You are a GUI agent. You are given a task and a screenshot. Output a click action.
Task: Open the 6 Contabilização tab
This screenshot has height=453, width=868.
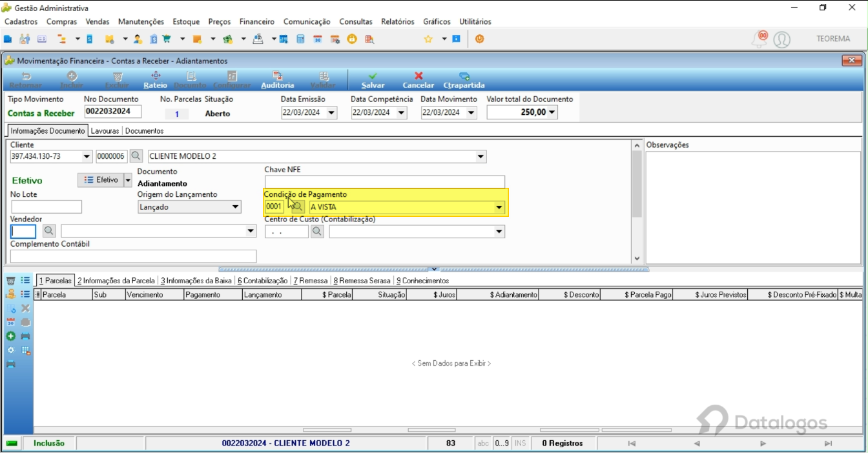[262, 281]
